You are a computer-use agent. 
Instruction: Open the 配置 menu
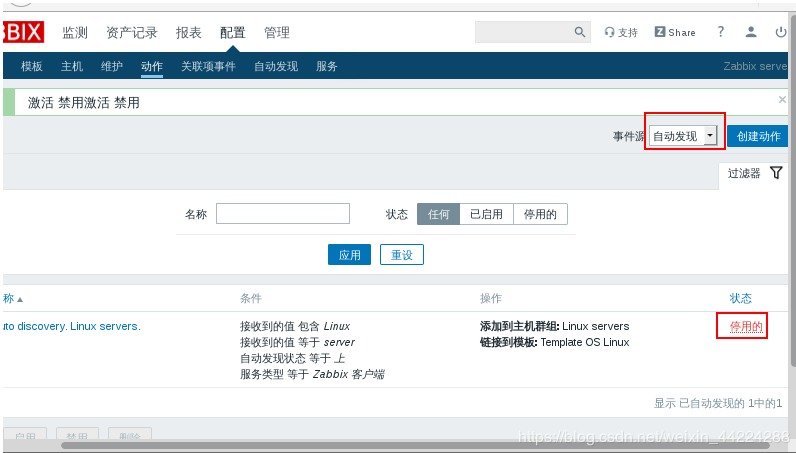point(233,33)
